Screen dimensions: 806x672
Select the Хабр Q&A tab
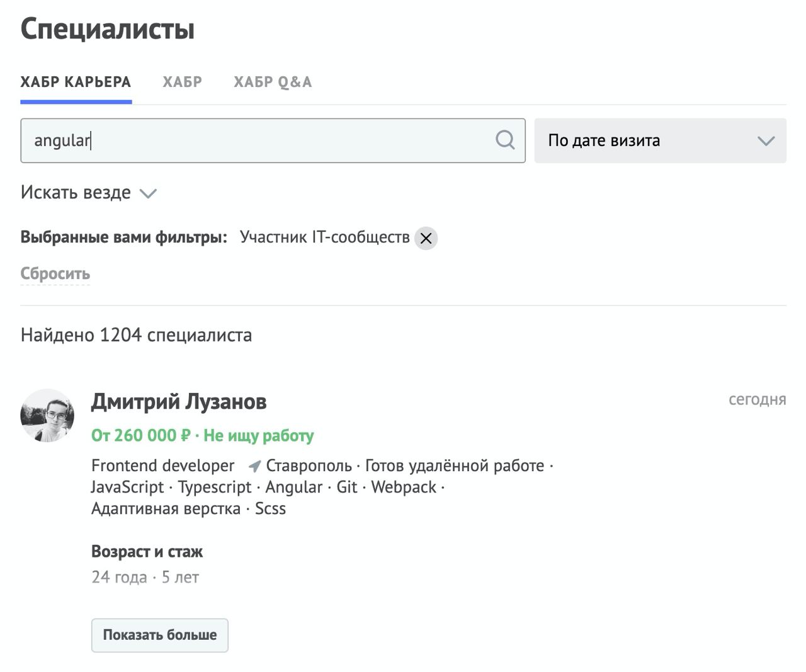click(x=273, y=82)
